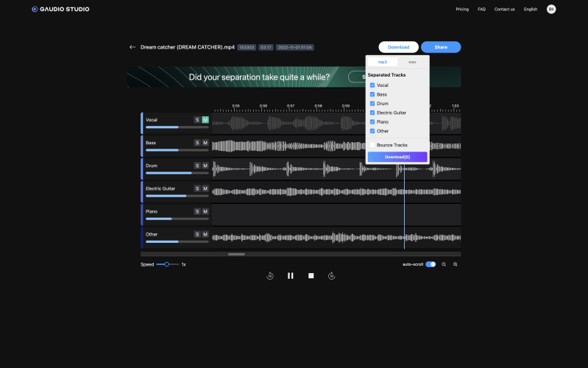Uncheck the Electric Guitar checkbox

372,113
